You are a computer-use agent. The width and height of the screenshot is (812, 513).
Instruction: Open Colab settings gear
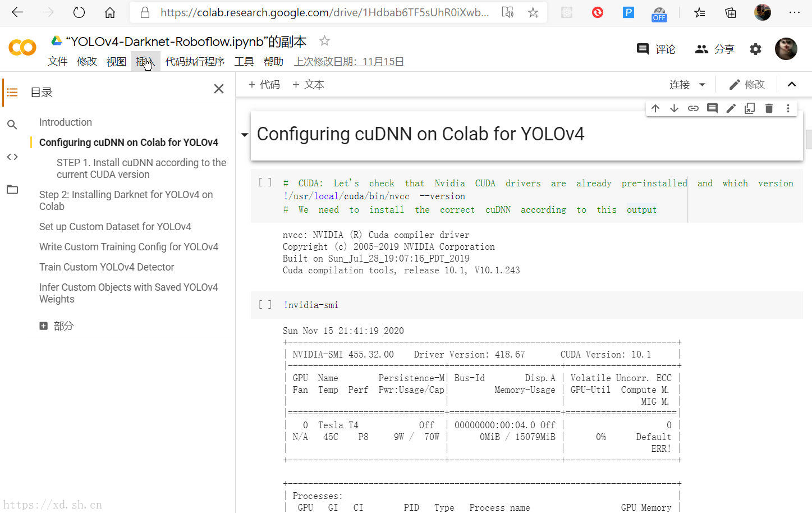(x=756, y=49)
